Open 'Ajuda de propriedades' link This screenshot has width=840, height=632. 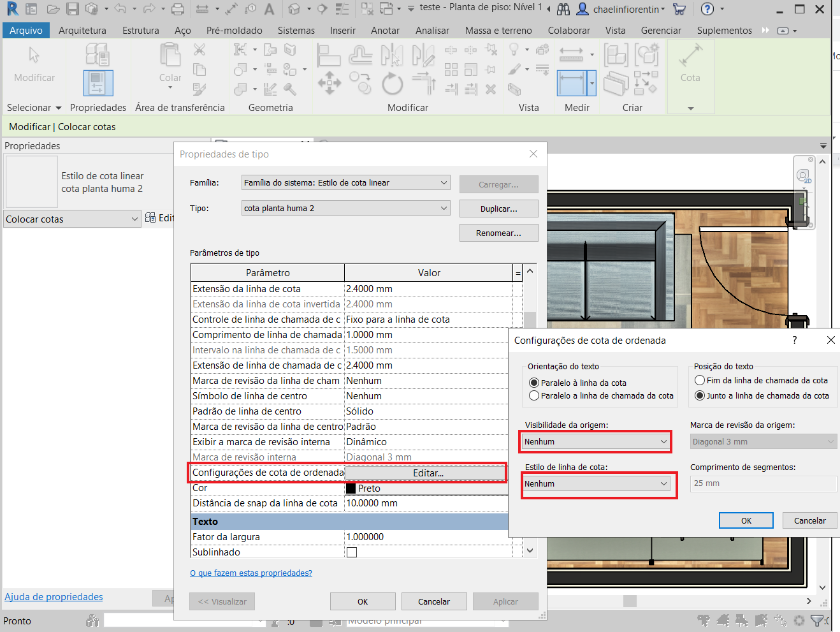54,596
